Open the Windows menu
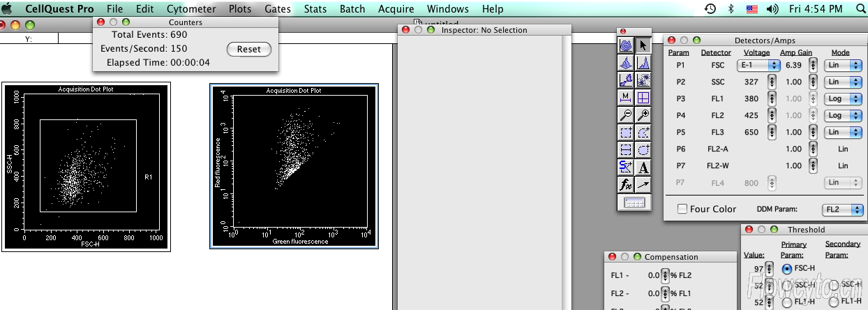The image size is (868, 310). point(447,9)
